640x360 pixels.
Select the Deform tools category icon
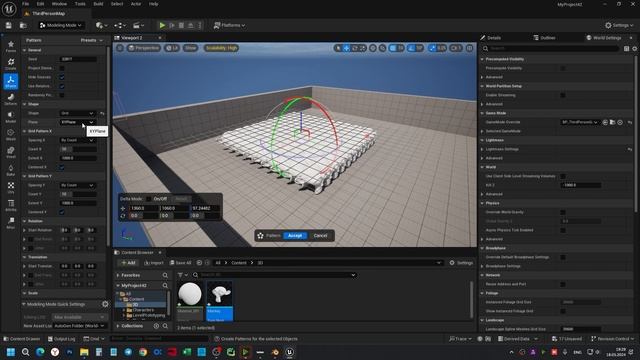[x=11, y=99]
